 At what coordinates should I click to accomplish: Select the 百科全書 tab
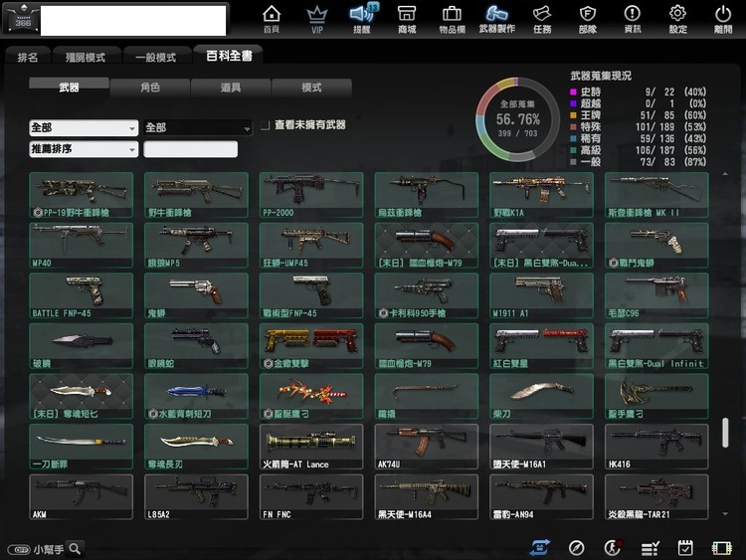click(x=229, y=56)
